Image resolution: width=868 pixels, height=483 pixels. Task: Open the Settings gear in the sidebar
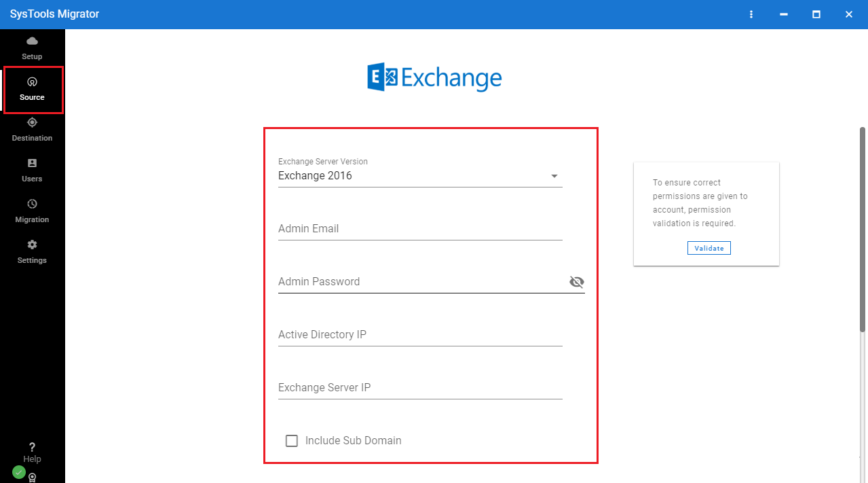tap(32, 251)
